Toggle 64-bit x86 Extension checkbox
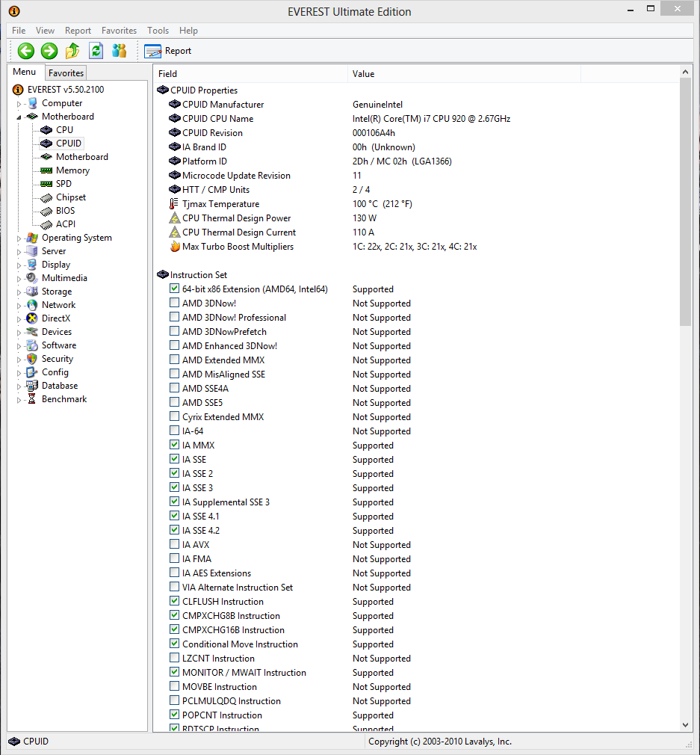Screen dimensions: 700x755 click(x=174, y=289)
